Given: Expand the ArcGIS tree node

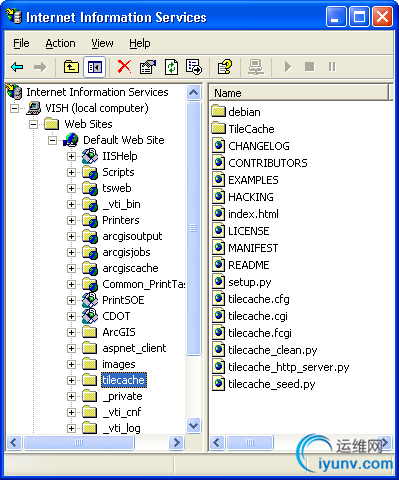Looking at the screenshot, I should click(x=71, y=332).
